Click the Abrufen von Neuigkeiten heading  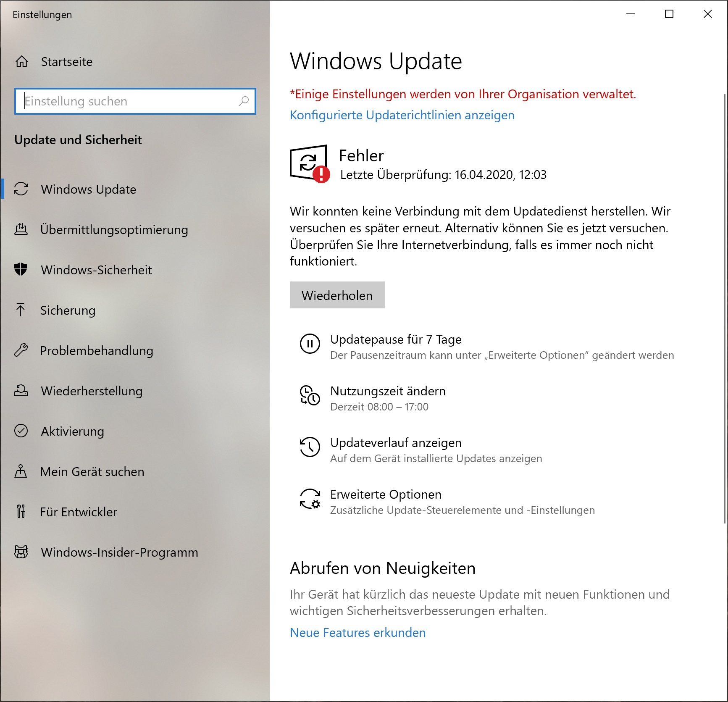(383, 568)
